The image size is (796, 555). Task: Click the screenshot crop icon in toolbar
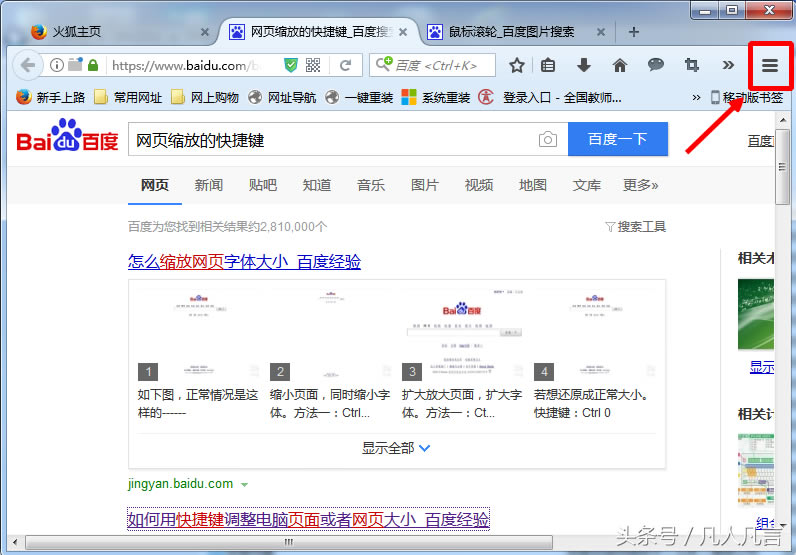point(691,65)
